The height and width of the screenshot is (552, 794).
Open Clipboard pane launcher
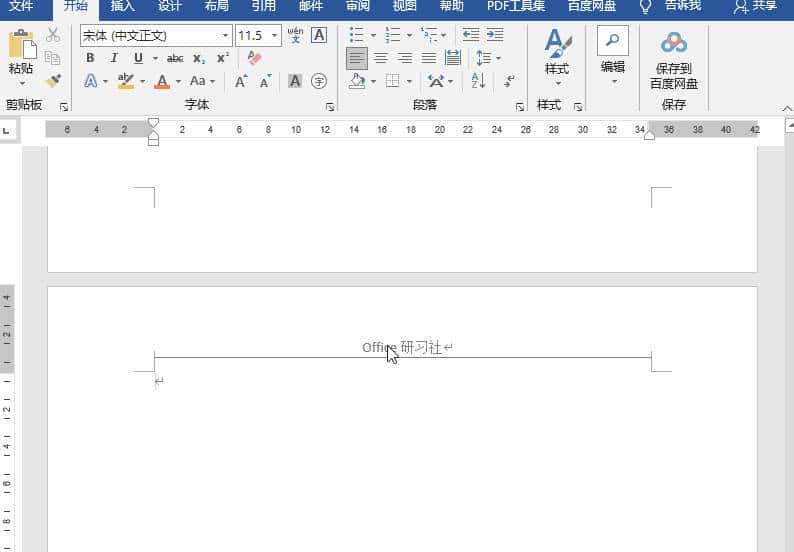coord(64,107)
